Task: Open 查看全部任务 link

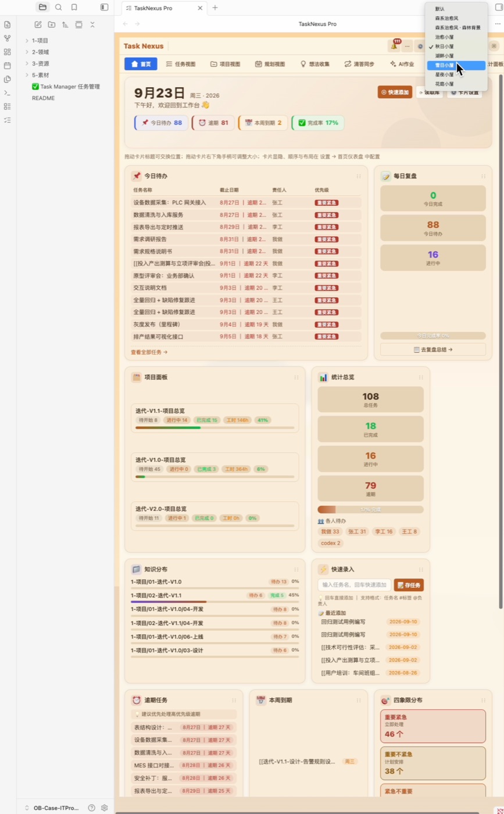Action: [149, 352]
